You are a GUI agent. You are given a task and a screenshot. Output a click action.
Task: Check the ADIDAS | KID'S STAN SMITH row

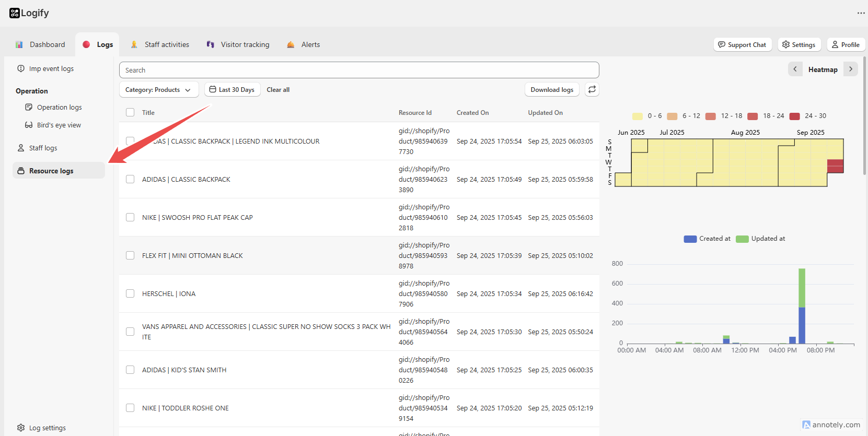(x=130, y=370)
